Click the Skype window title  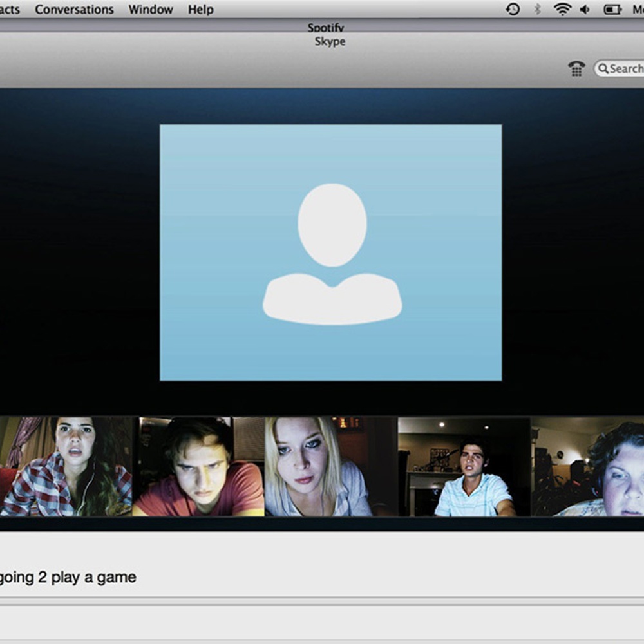(330, 41)
